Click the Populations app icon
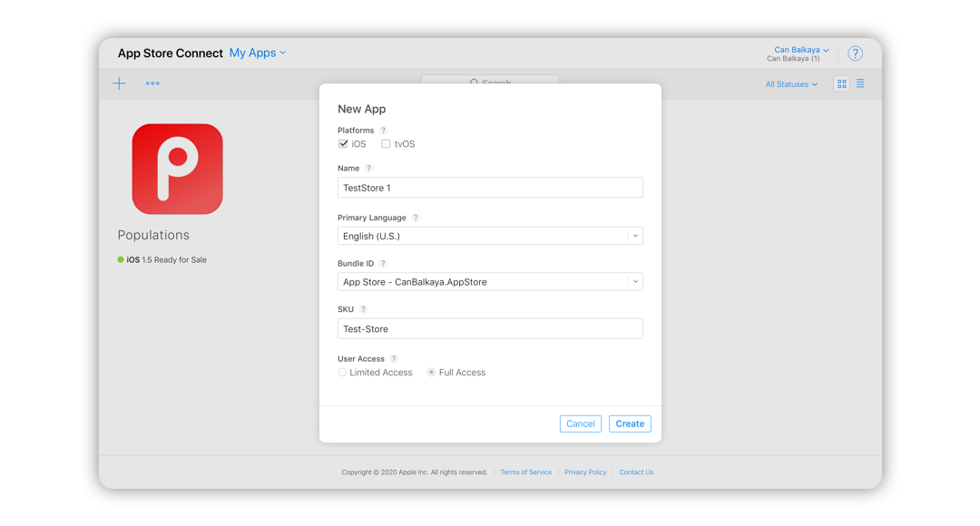The height and width of the screenshot is (526, 980). click(178, 169)
